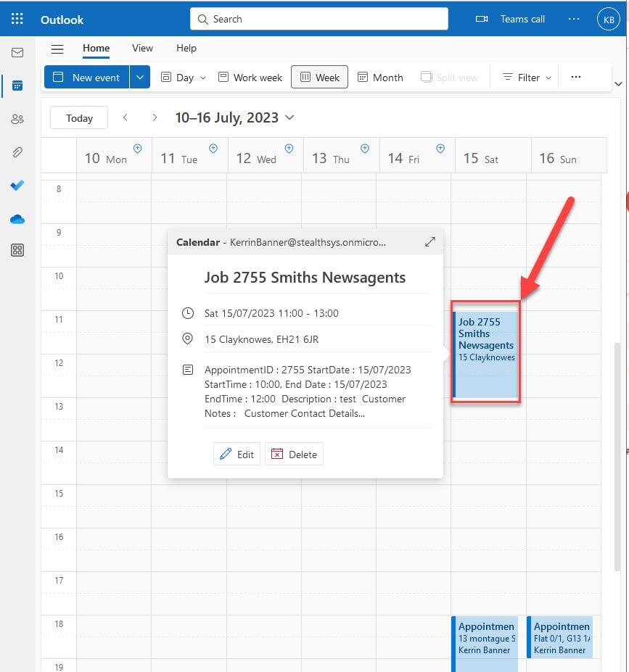The image size is (629, 672).
Task: Expand the popup with the diagonal arrows icon
Action: [x=429, y=242]
